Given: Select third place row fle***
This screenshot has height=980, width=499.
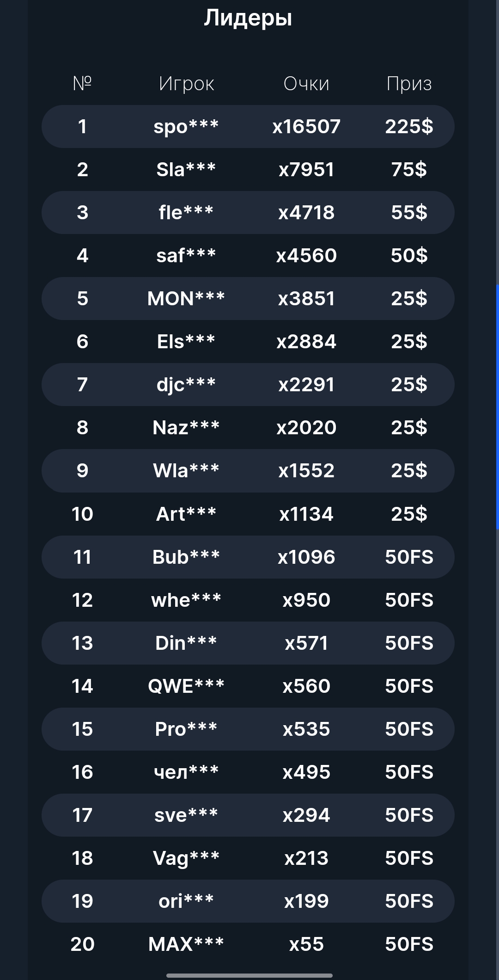Looking at the screenshot, I should [248, 212].
